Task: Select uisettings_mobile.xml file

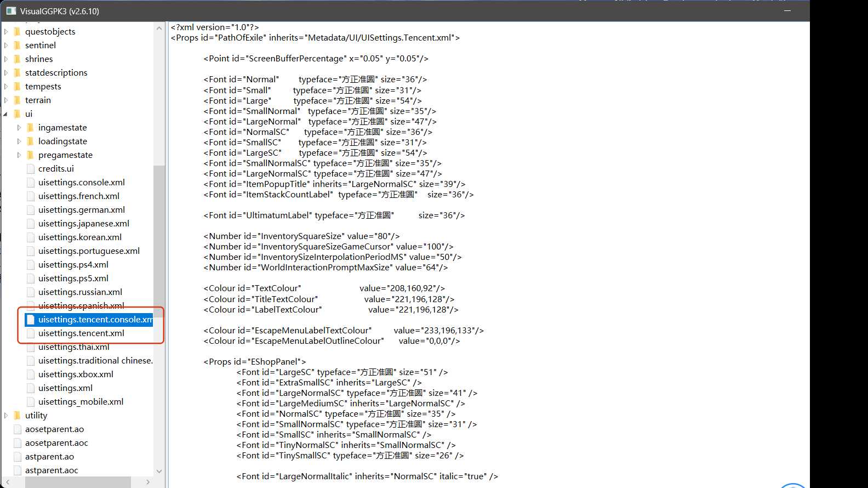Action: [81, 402]
